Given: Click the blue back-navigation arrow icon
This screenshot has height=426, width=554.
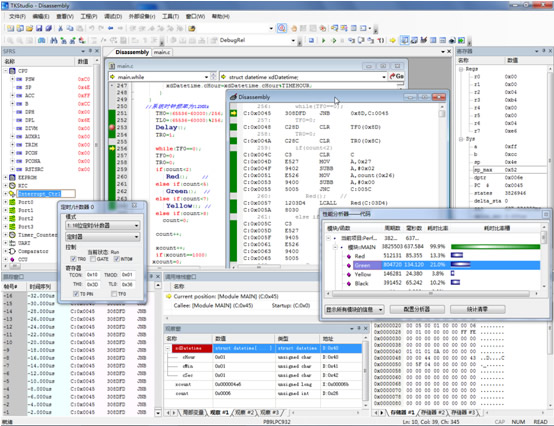Looking at the screenshot, I should tap(111, 28).
